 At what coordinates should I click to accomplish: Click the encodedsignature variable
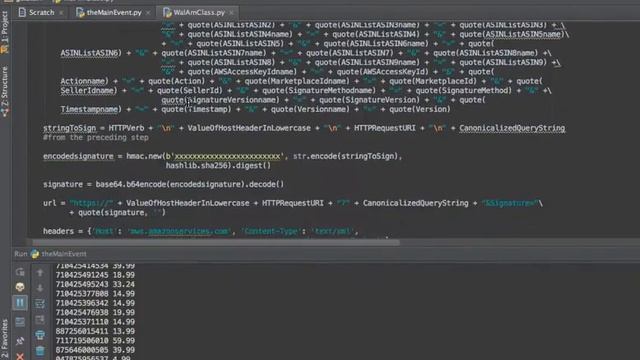pyautogui.click(x=78, y=156)
